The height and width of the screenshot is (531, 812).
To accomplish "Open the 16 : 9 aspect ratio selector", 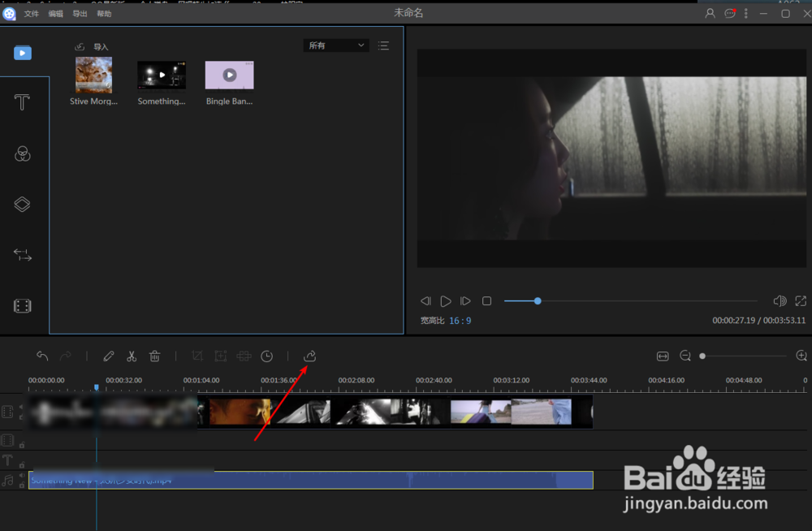I will click(x=460, y=321).
